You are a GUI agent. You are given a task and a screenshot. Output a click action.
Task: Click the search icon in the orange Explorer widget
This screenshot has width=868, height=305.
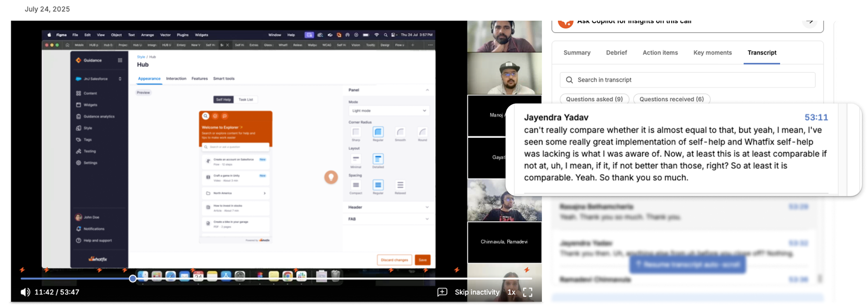[x=206, y=116]
